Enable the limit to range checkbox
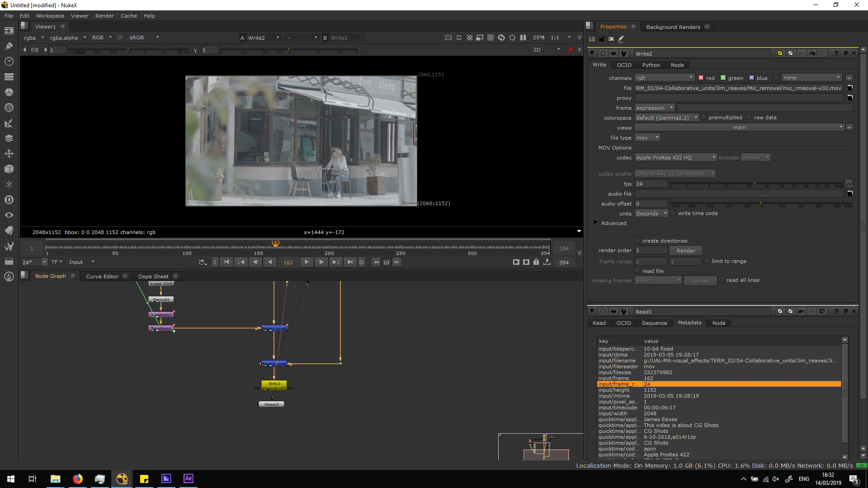The height and width of the screenshot is (488, 868). click(707, 261)
